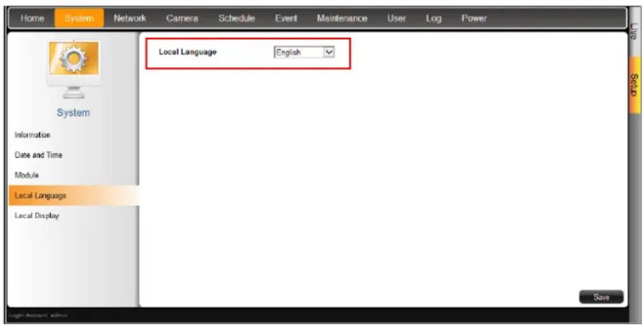Switch to the Live side tab
Screen dimensions: 644x326
635,33
